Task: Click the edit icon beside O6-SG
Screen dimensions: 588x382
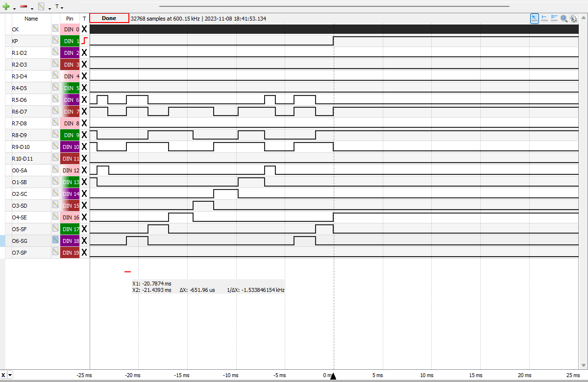Action: [56, 240]
